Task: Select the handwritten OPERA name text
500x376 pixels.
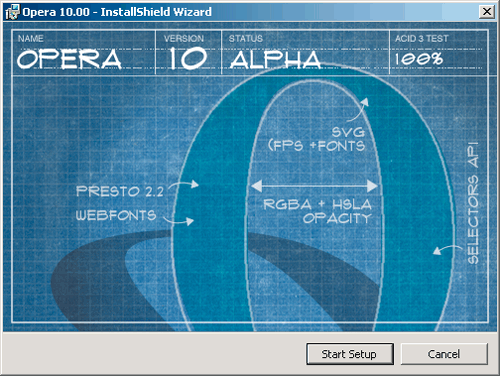Action: pos(69,59)
